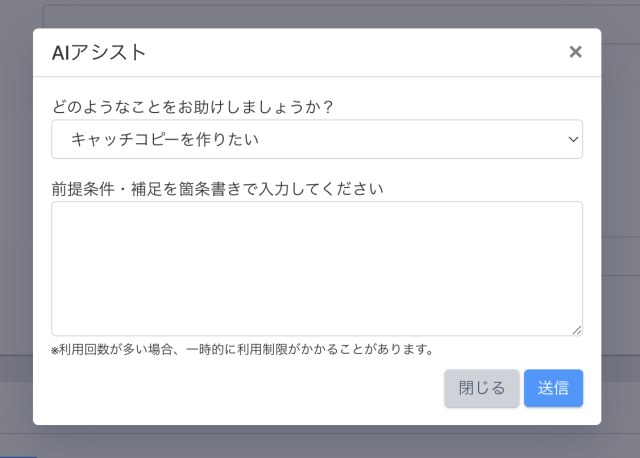Close the AIアシスト dialog with the X icon
The height and width of the screenshot is (458, 640).
click(575, 52)
